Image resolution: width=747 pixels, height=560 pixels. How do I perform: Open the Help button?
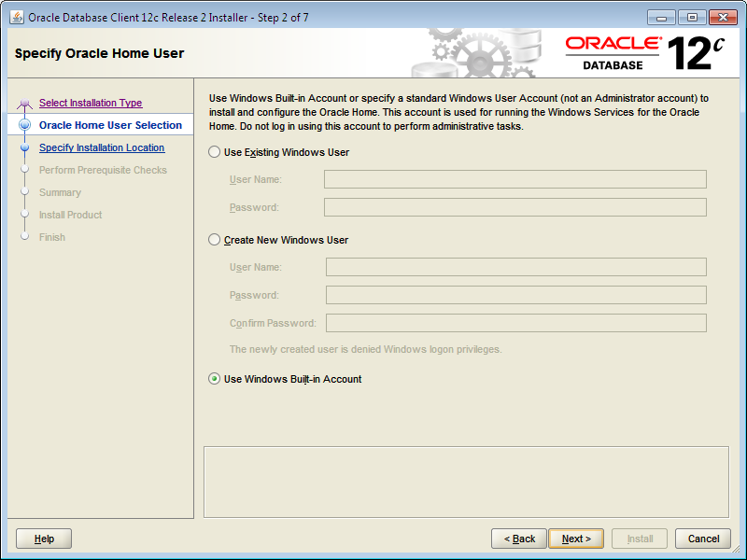click(x=44, y=539)
